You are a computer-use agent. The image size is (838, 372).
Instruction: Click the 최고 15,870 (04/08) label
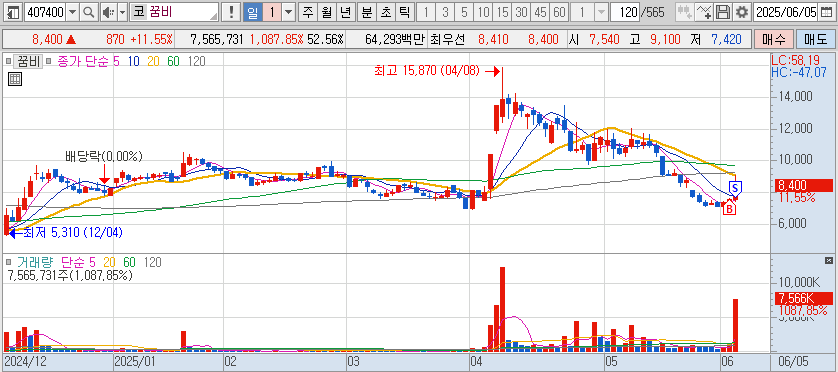coord(428,71)
